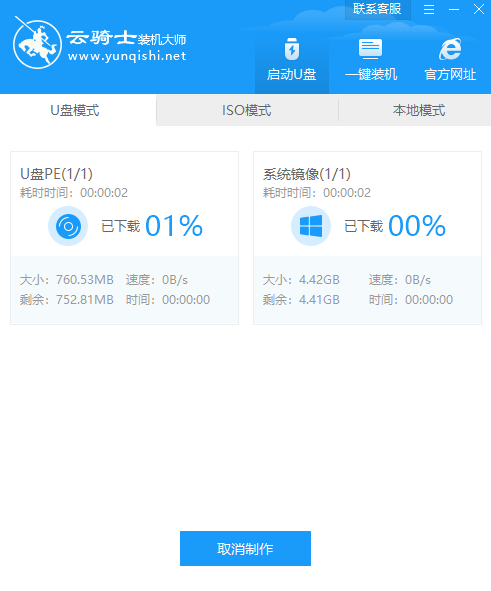
Task: Open the 一键装机 section
Action: tap(371, 60)
